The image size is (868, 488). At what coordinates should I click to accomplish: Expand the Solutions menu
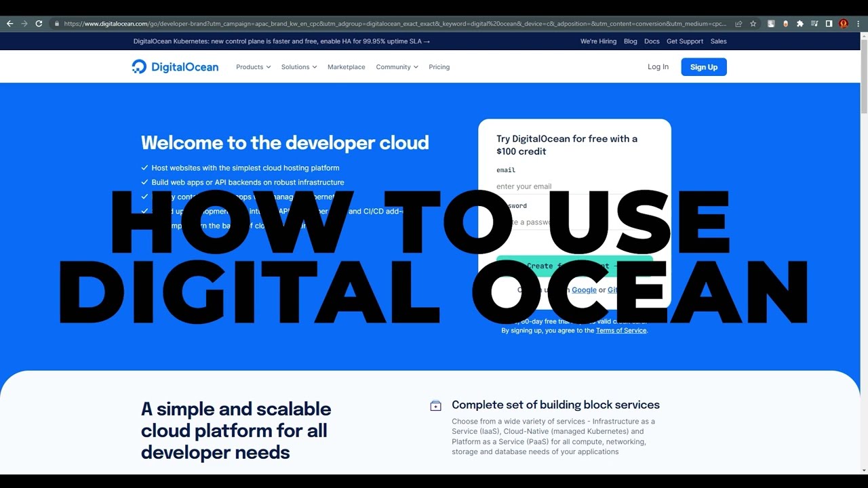[299, 67]
